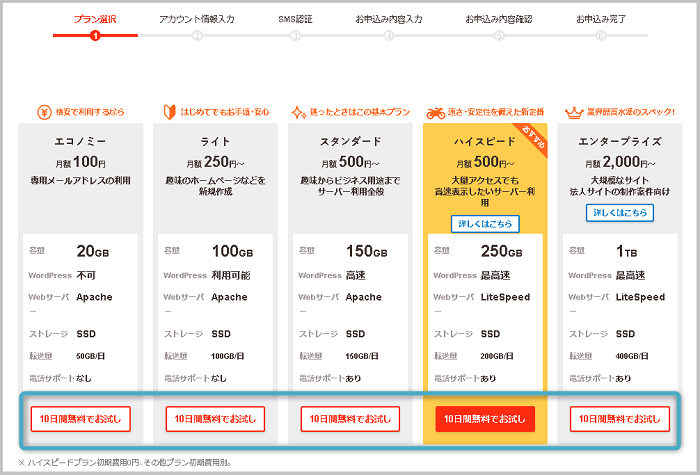
Task: Click the ハイスピード plan title
Action: tap(485, 142)
